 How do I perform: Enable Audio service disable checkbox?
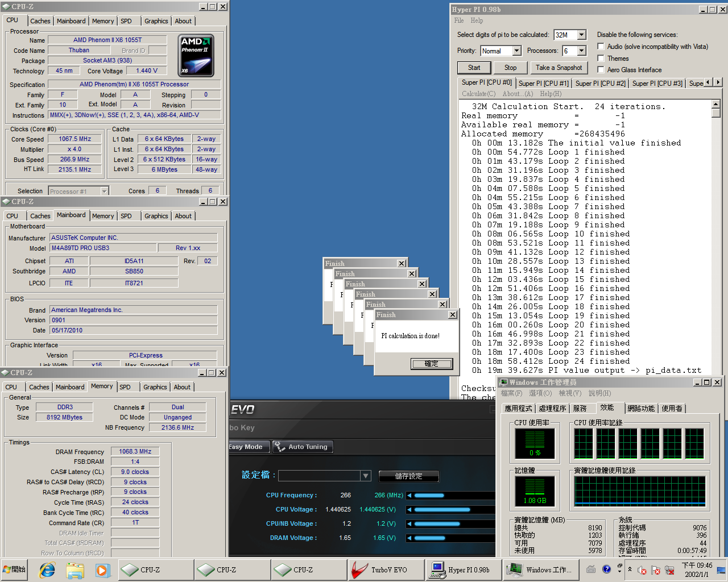click(x=601, y=47)
